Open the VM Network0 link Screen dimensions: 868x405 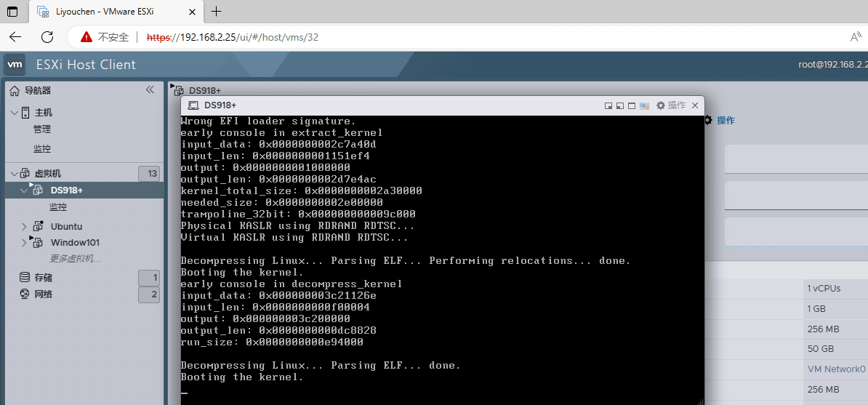click(836, 369)
